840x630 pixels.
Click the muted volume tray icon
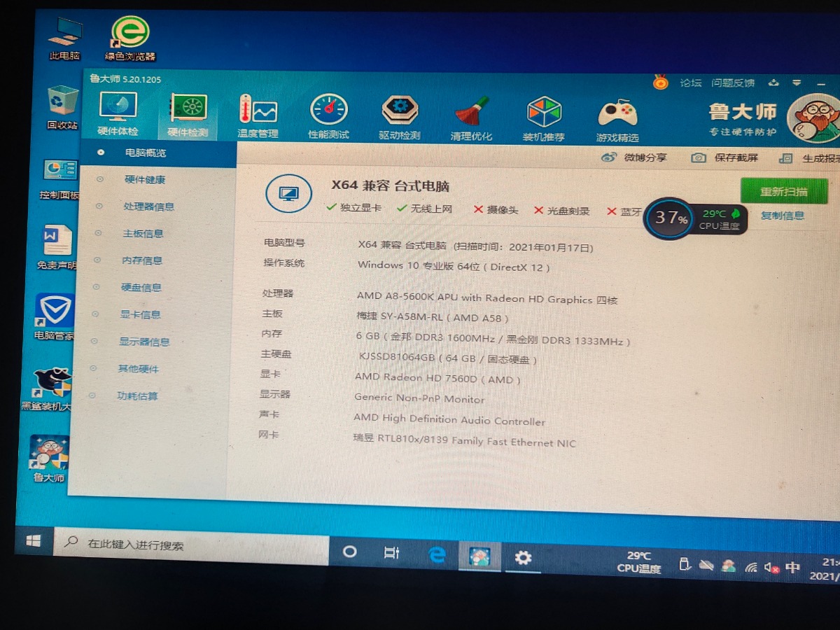[772, 567]
